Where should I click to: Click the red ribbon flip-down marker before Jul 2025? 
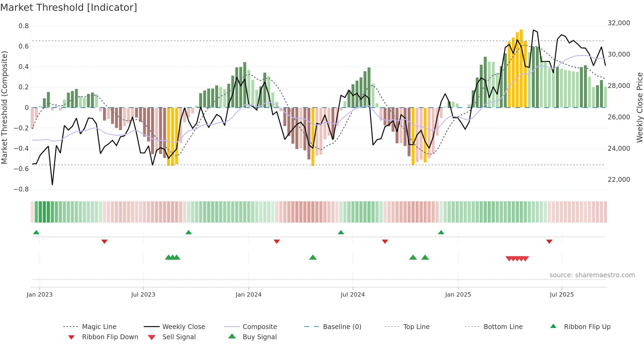(549, 242)
